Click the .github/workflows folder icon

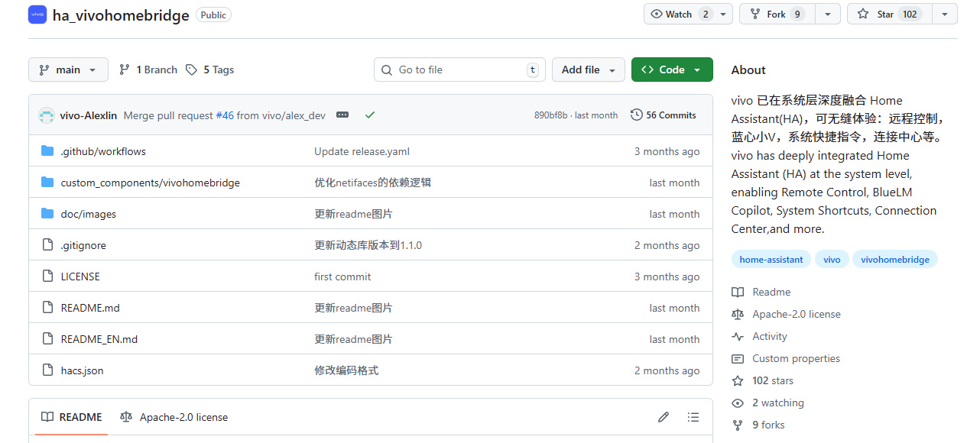tap(47, 151)
